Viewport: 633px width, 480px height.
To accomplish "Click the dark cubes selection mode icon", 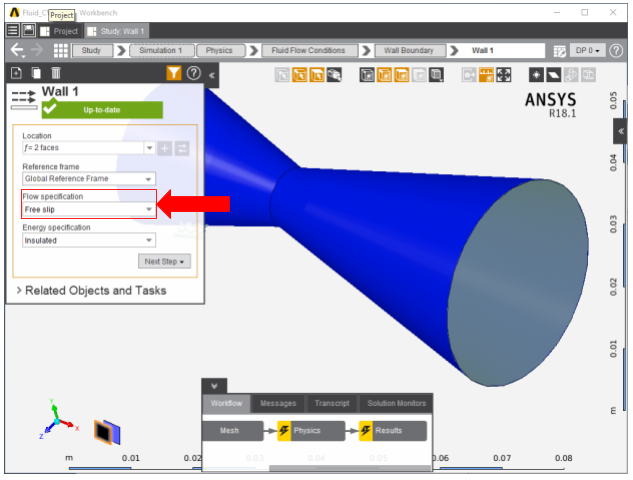I will point(334,75).
